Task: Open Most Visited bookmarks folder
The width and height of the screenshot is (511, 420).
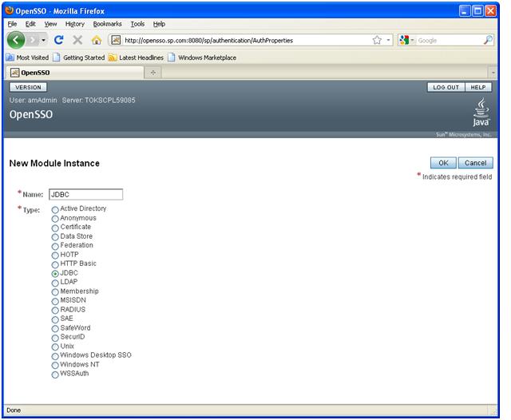Action: pos(27,57)
